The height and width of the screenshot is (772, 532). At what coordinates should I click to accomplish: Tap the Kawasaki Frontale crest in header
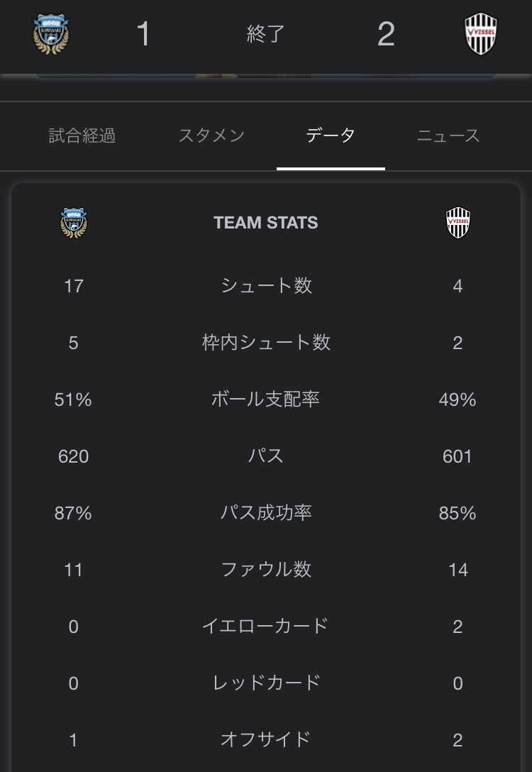tap(51, 33)
